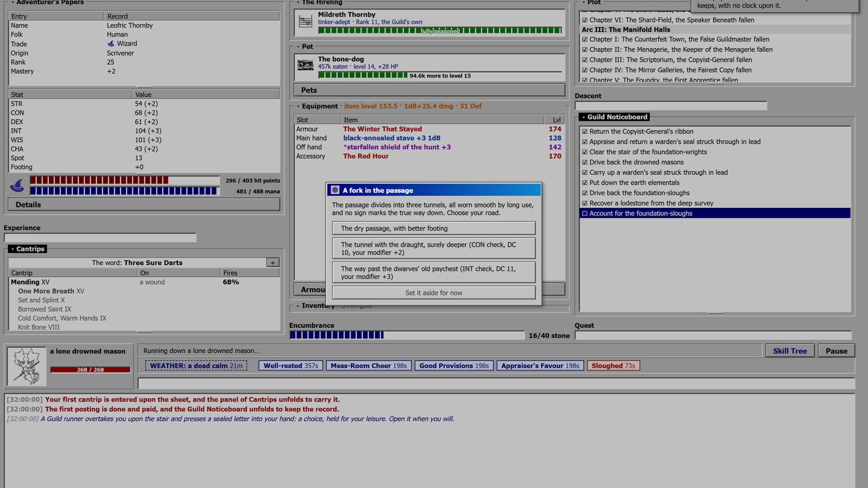Click the Descent progress field

pyautogui.click(x=671, y=106)
